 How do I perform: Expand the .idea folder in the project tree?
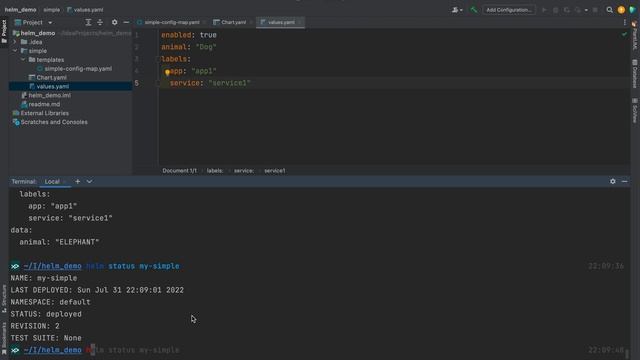point(15,42)
